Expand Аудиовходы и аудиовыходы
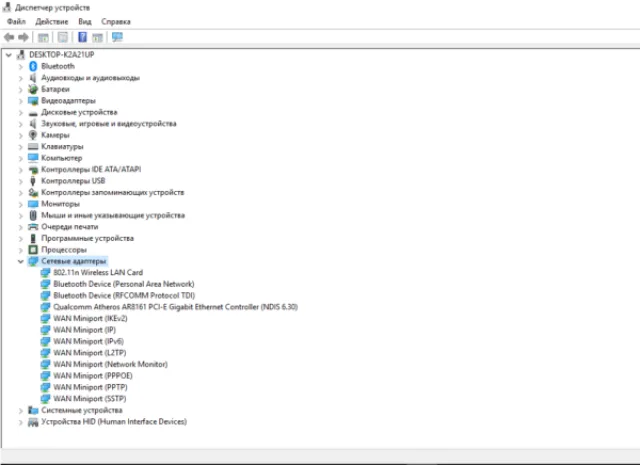The width and height of the screenshot is (640, 465). point(20,78)
